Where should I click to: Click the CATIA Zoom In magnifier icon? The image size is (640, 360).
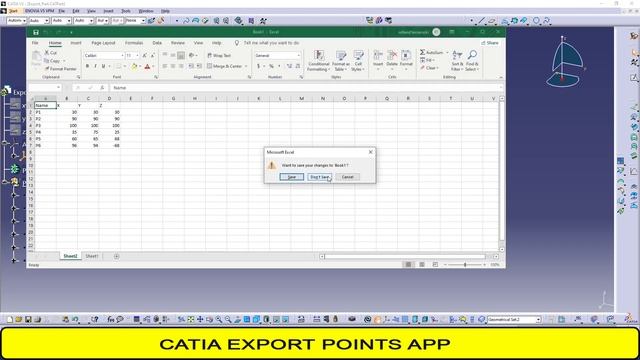(219, 320)
